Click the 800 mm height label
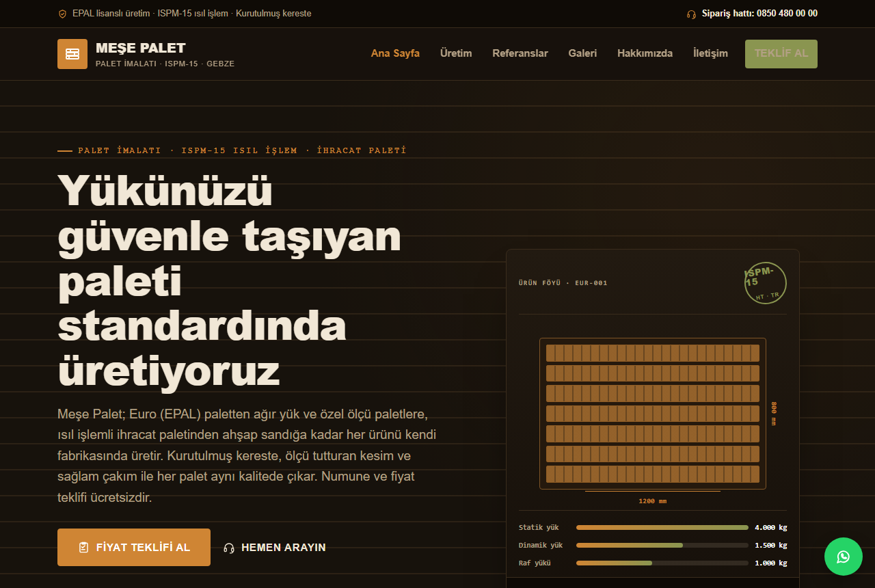The height and width of the screenshot is (588, 875). [x=774, y=414]
